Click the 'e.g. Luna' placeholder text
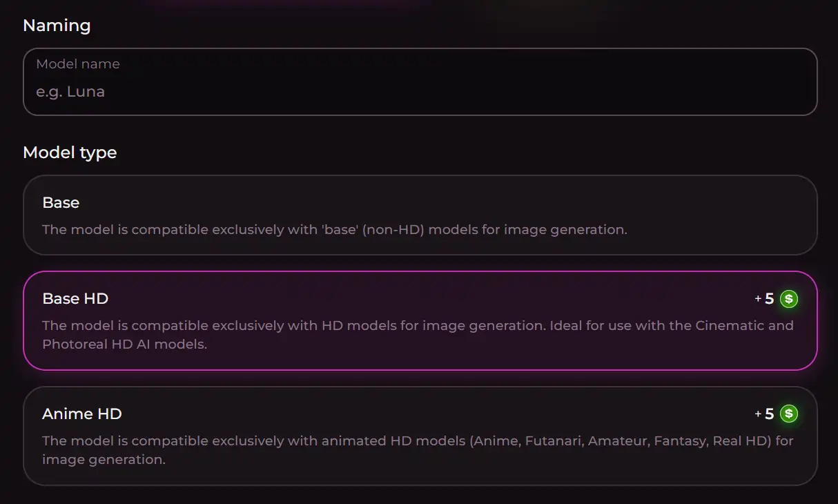 pyautogui.click(x=70, y=91)
